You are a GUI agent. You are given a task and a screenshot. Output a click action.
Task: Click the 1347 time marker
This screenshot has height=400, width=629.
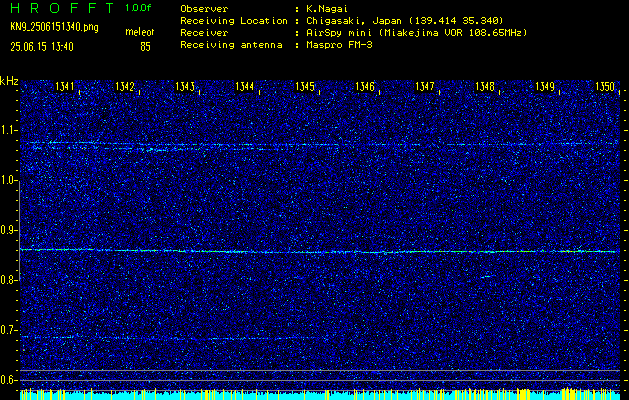pos(424,86)
